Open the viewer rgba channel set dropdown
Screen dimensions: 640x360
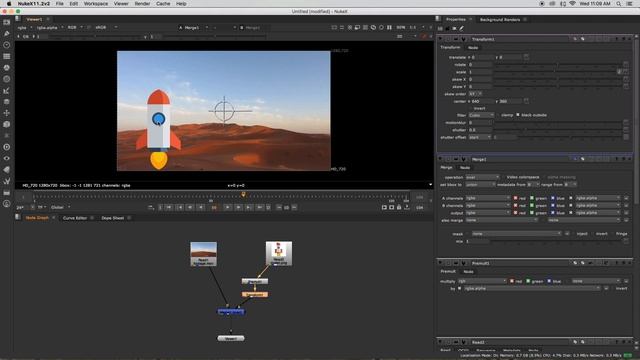tap(25, 27)
